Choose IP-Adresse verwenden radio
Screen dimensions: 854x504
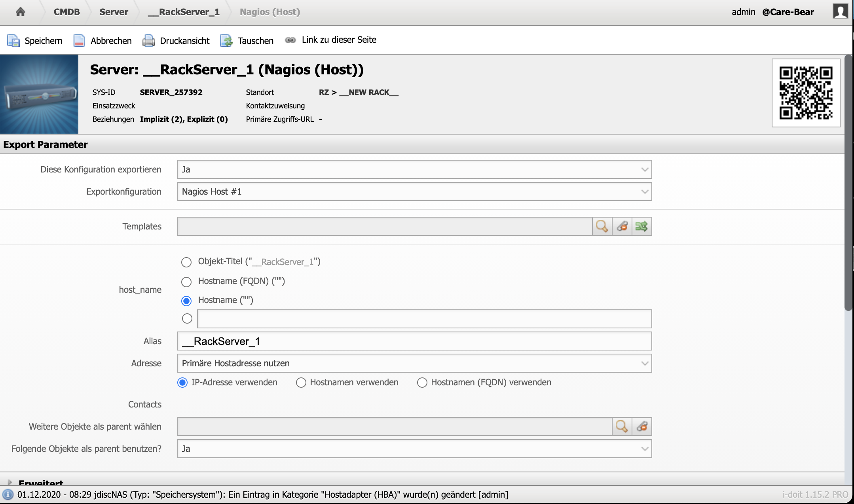pos(182,383)
